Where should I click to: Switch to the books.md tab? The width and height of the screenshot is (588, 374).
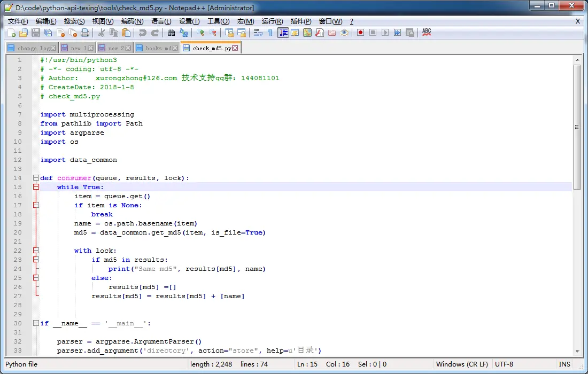(157, 48)
